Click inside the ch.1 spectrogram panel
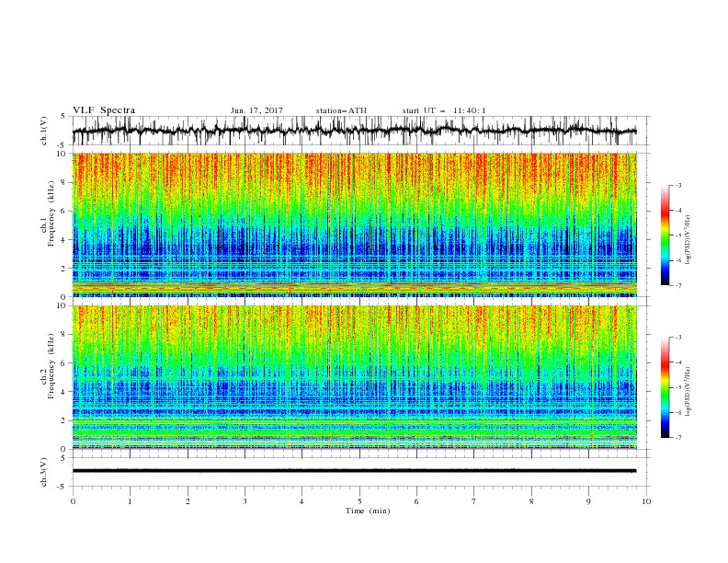 click(x=355, y=224)
